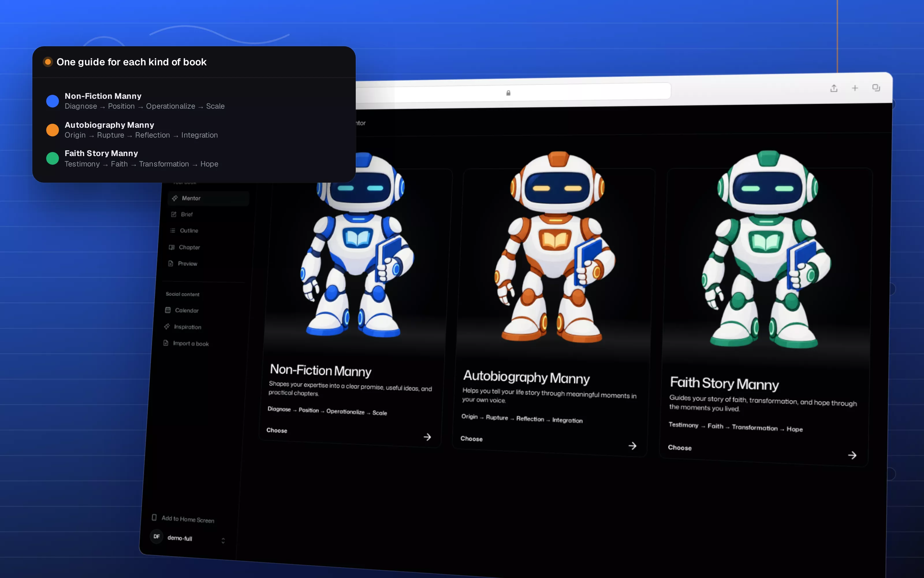924x578 pixels.
Task: Click the Chapter book icon
Action: click(x=172, y=247)
